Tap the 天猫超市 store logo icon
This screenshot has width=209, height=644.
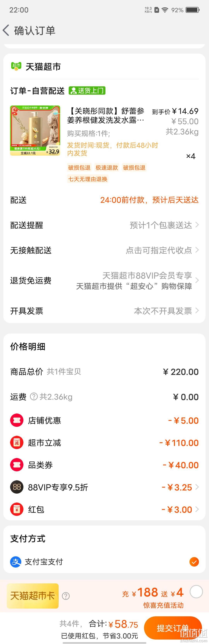click(16, 66)
